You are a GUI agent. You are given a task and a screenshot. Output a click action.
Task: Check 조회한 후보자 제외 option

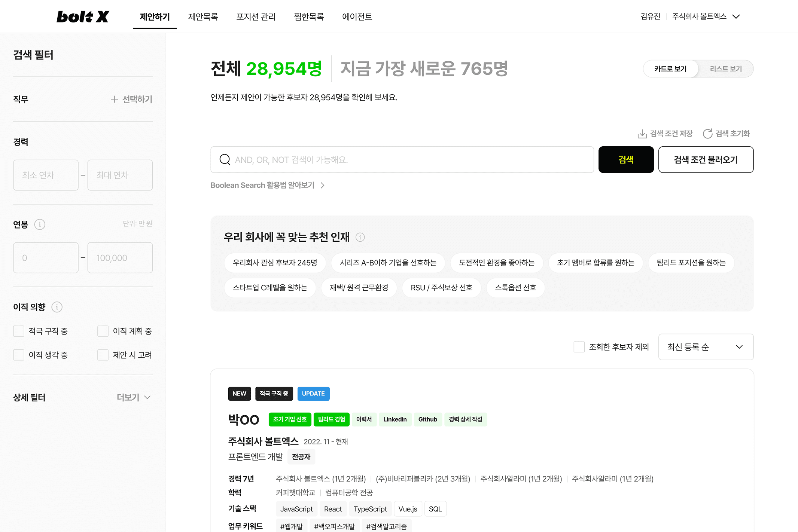click(579, 347)
